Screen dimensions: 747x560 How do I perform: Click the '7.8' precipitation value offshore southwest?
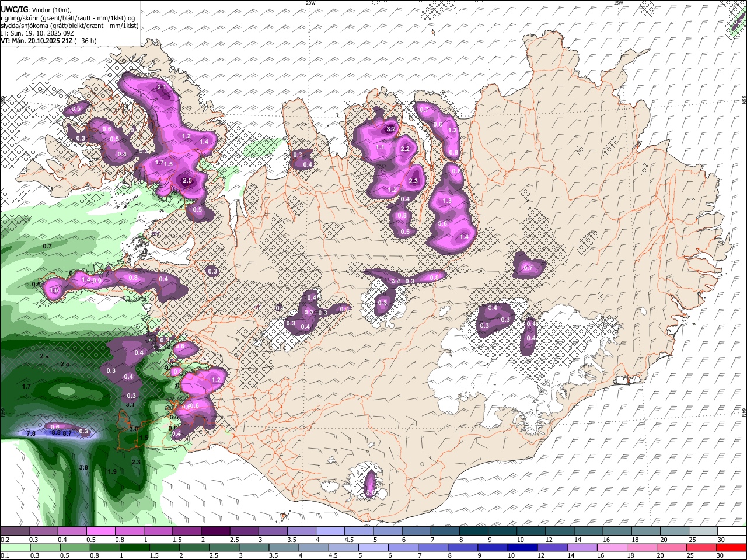click(x=32, y=433)
